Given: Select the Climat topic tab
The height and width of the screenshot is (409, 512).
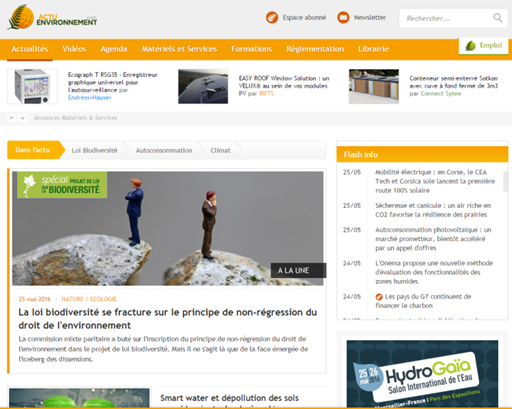Looking at the screenshot, I should click(220, 150).
